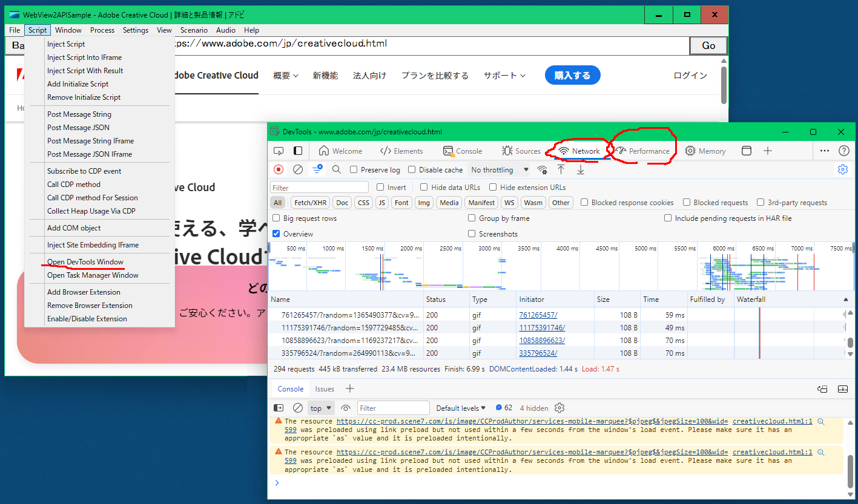Open the Issues tab in drawer

point(325,389)
